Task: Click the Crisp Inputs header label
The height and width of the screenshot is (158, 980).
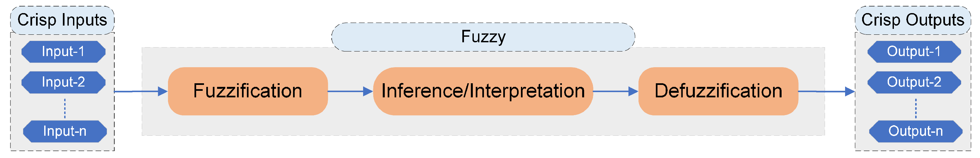Action: [63, 20]
